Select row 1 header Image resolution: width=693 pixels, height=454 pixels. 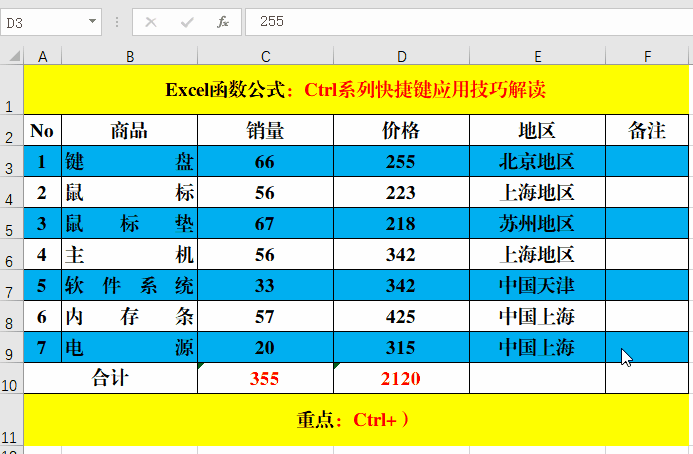(11, 89)
